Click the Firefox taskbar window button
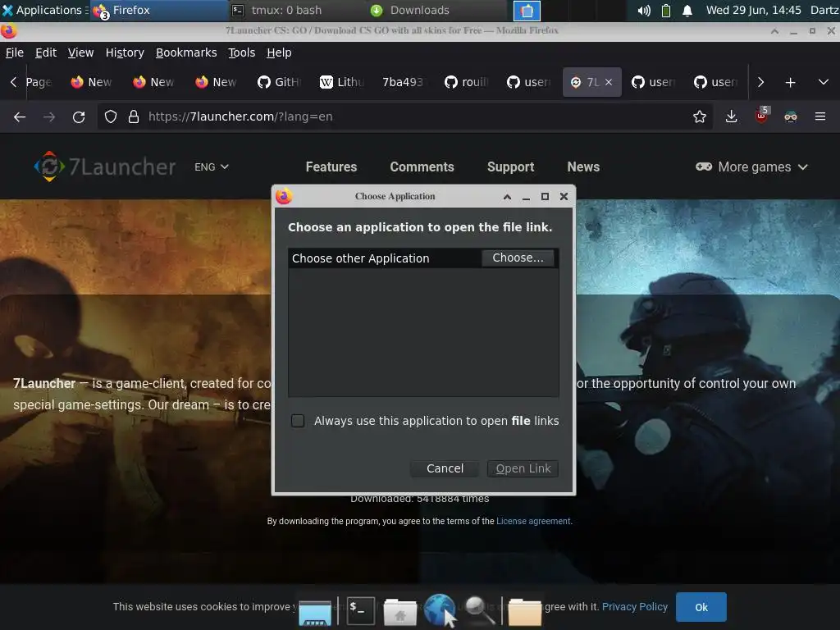Image resolution: width=840 pixels, height=630 pixels. pos(159,10)
